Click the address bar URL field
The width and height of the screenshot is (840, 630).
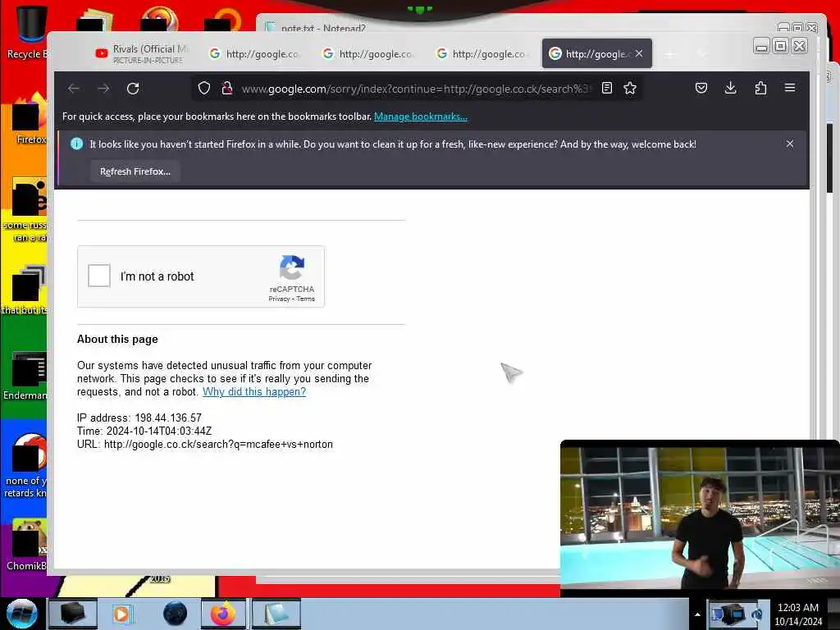[415, 89]
